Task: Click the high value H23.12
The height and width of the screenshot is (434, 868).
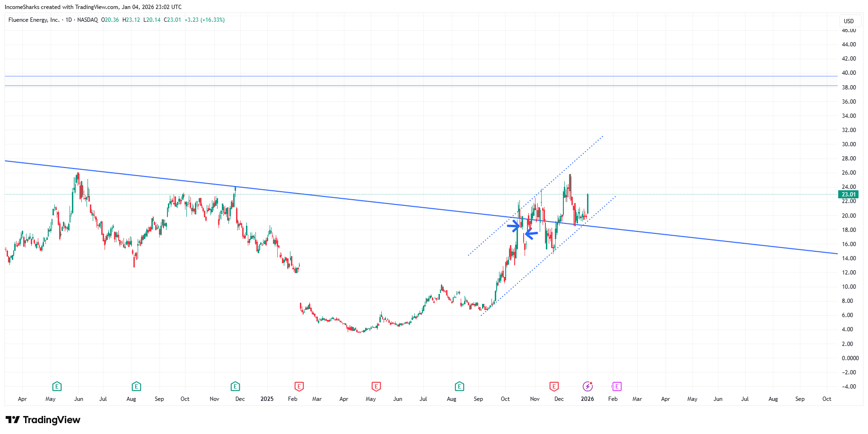Action: [131, 20]
